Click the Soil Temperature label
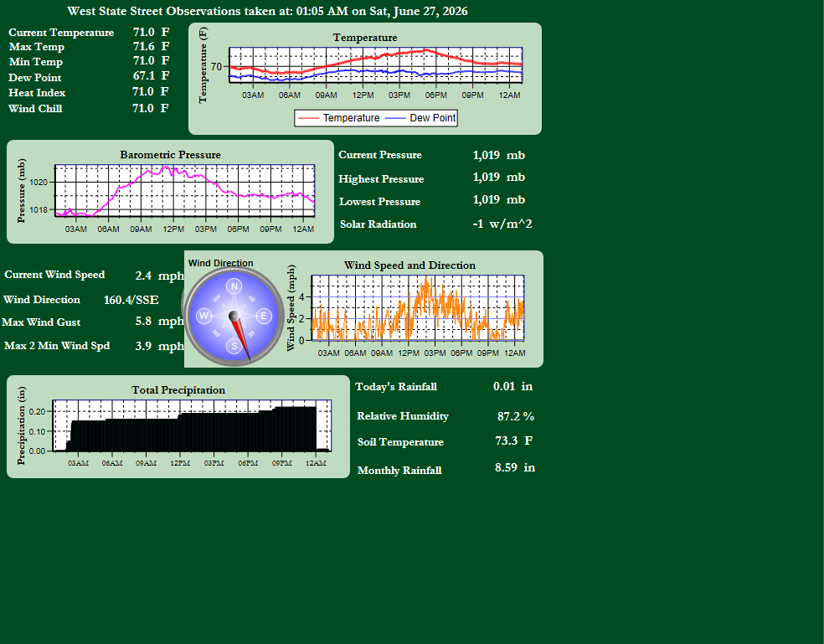824x644 pixels. 400,442
